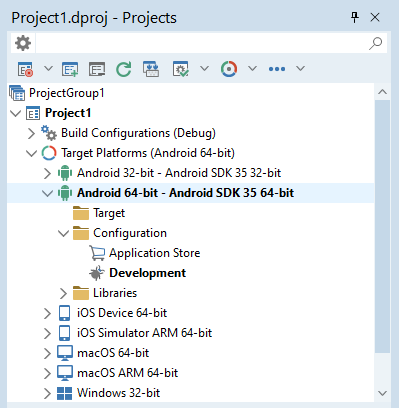Image resolution: width=399 pixels, height=408 pixels.
Task: Expand iOS Device 64-bit node
Action: click(x=47, y=313)
